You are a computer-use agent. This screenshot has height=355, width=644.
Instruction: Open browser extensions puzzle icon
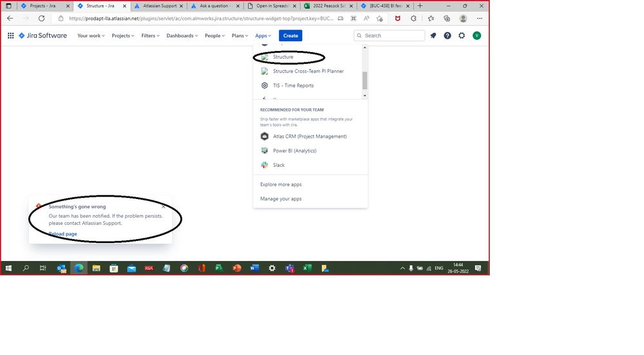coord(413,19)
